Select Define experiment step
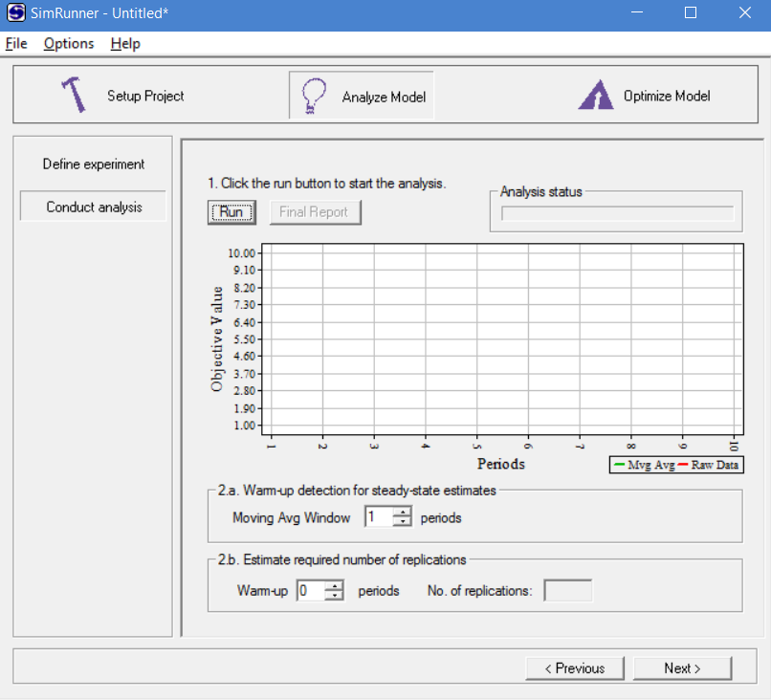 click(94, 164)
